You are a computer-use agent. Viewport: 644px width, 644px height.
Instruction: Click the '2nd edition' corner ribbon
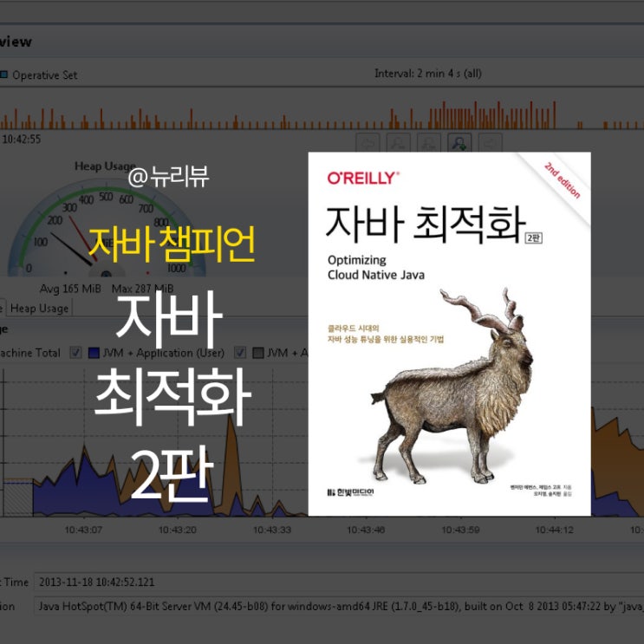coord(562,180)
